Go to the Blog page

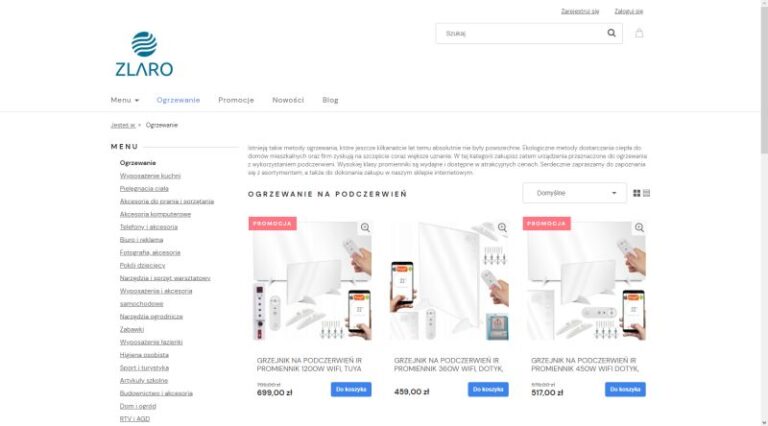coord(330,100)
